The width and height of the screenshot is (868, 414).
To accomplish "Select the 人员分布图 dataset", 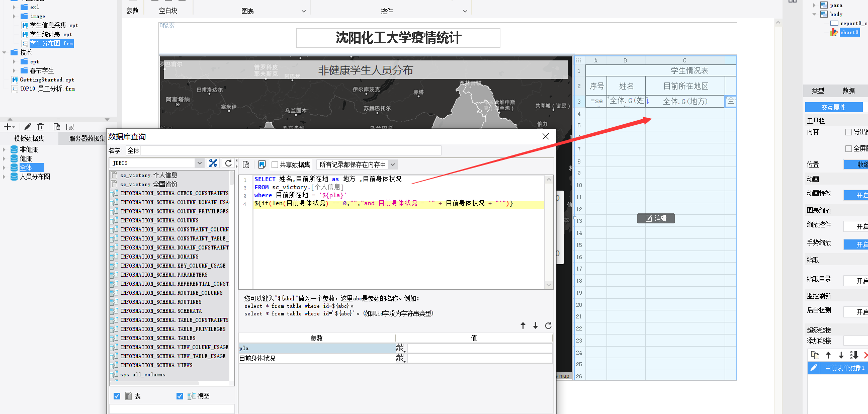I will 35,177.
